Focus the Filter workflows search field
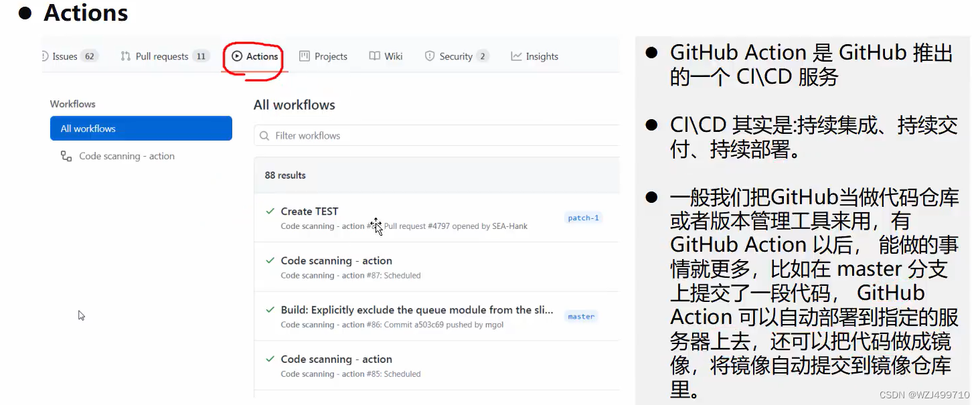 [x=437, y=135]
